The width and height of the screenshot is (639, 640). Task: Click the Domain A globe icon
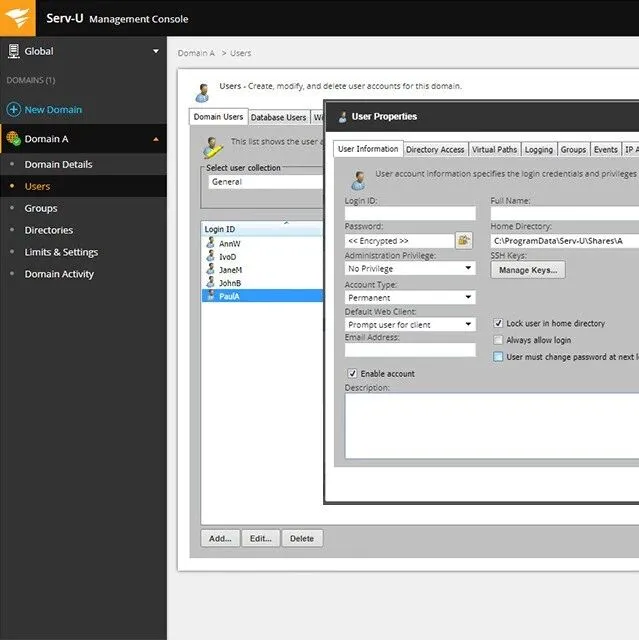[13, 138]
